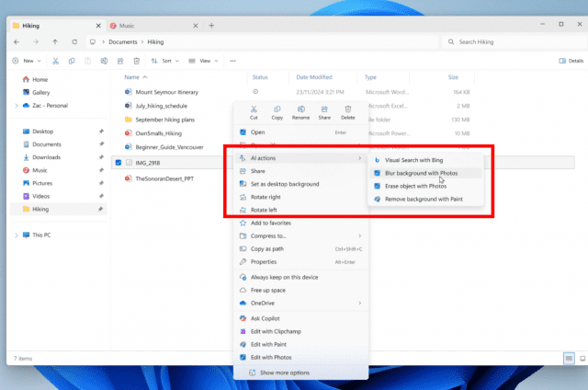
Task: Select Set as desktop background
Action: [x=300, y=184]
